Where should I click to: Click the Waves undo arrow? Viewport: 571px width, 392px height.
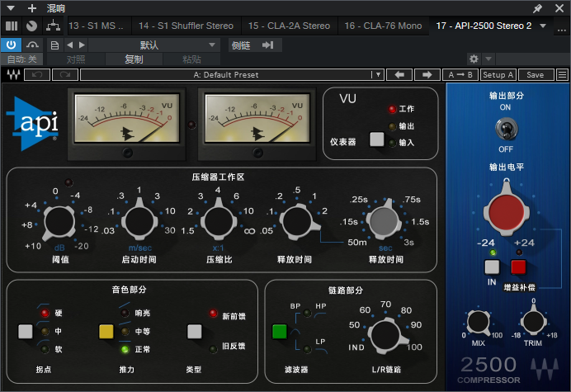(37, 74)
